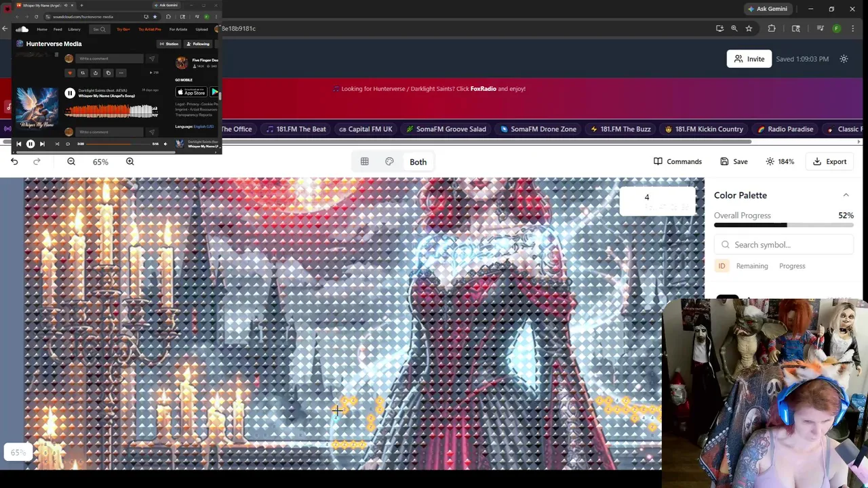Switch to grid-only view icon

(x=365, y=161)
